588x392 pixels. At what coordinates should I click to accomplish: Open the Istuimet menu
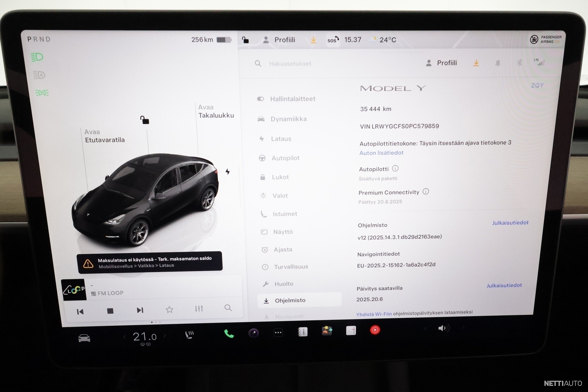(x=279, y=214)
